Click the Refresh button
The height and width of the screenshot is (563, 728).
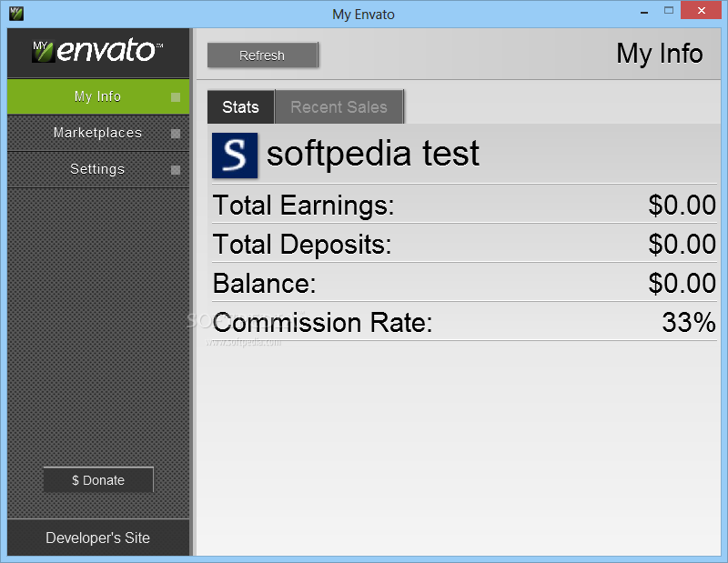tap(262, 55)
